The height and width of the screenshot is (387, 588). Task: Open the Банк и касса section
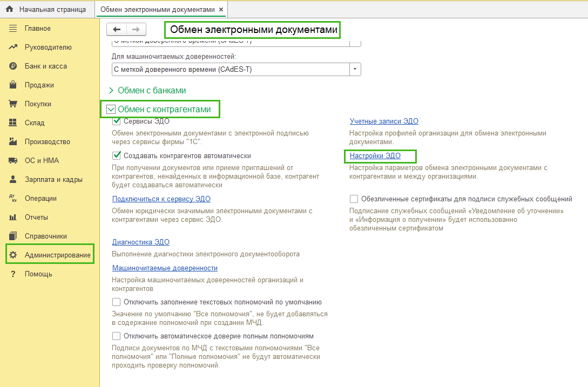46,66
